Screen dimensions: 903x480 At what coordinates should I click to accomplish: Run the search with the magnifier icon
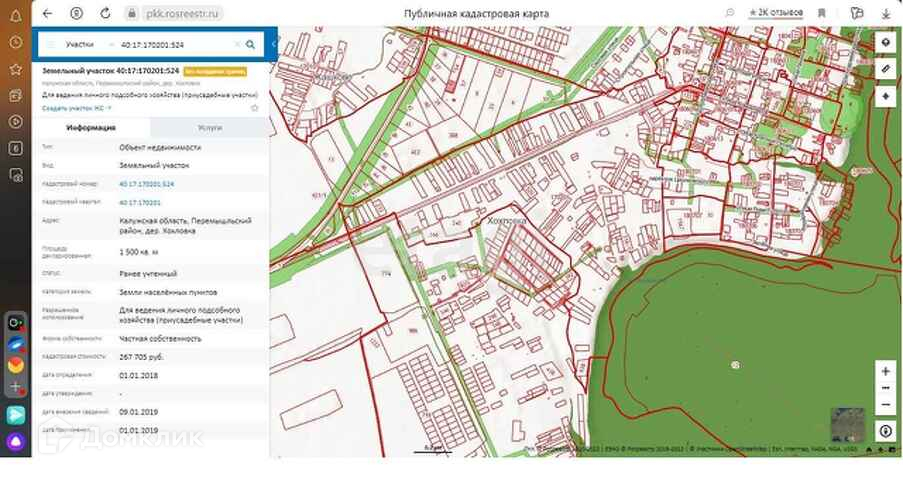click(251, 44)
